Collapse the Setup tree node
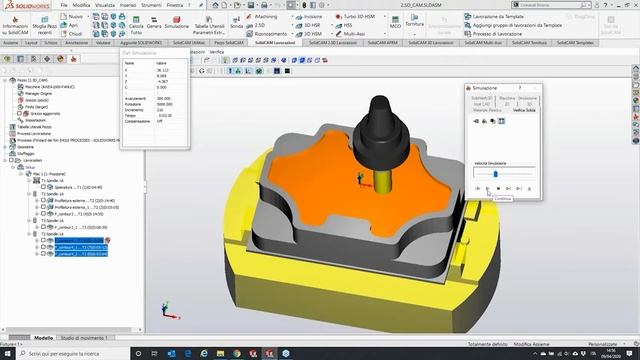This screenshot has height=360, width=640. pos(13,167)
